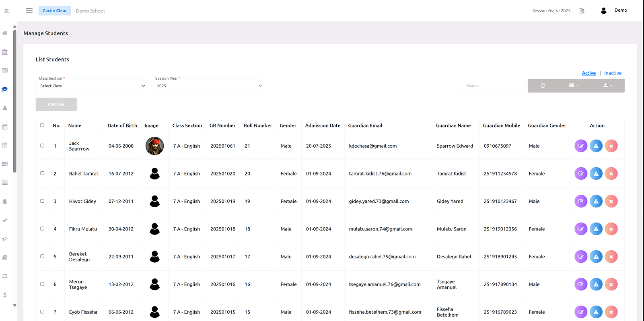Screen dimensions: 644x321
Task: Tick the checkbox for Jack Sparrrow
Action: 42,146
